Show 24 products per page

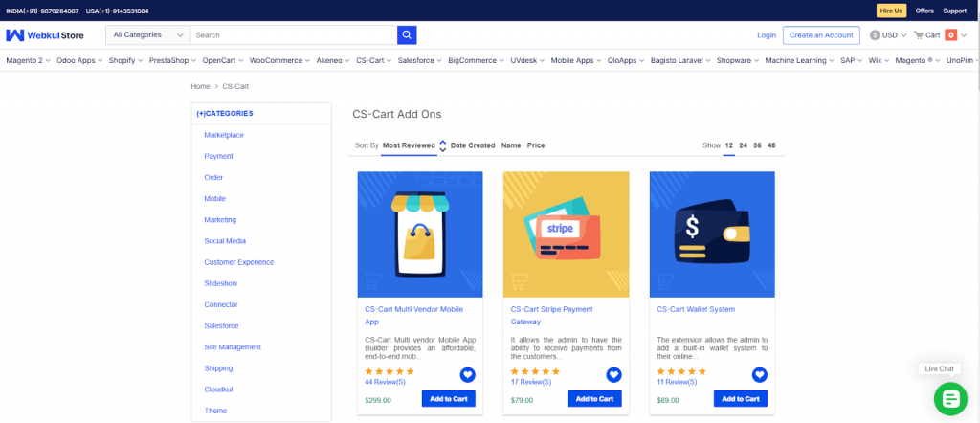(x=743, y=145)
